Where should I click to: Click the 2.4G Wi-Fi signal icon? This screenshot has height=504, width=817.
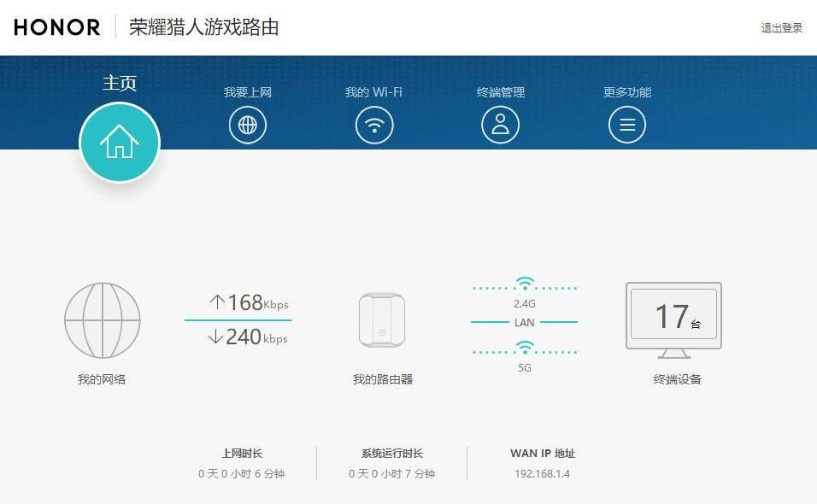click(525, 284)
